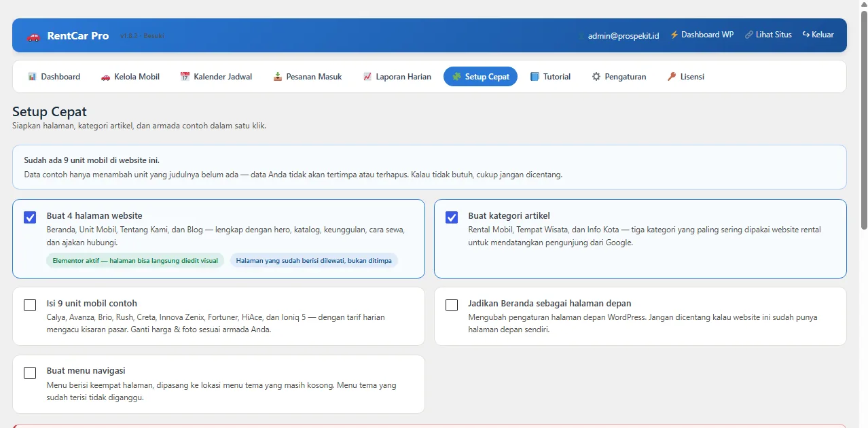The height and width of the screenshot is (428, 868).
Task: Click Keluar to log out
Action: pos(818,35)
